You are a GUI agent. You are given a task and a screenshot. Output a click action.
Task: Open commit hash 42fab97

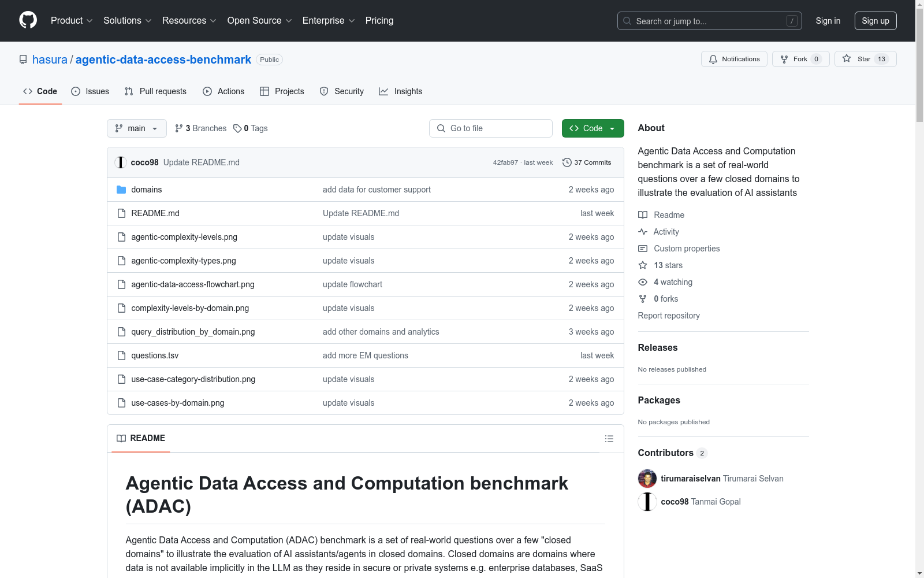tap(505, 162)
